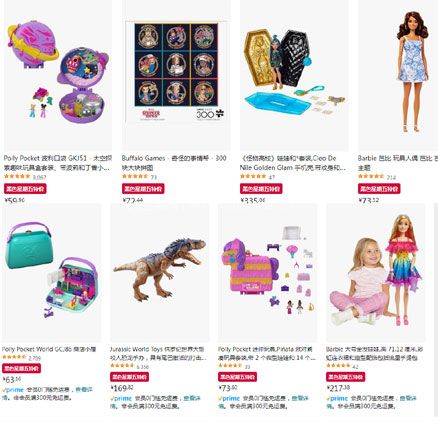Image resolution: width=438 pixels, height=430 pixels.
Task: Click the prime logo under Polly Pocket Pinata
Action: pyautogui.click(x=229, y=398)
